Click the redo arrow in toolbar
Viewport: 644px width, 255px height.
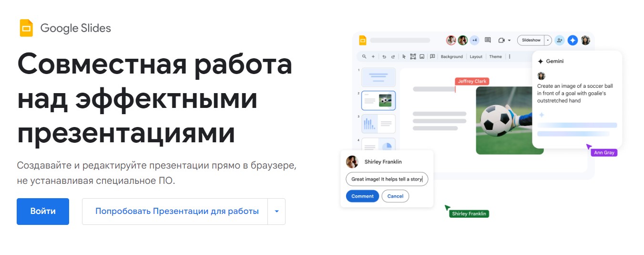(x=393, y=56)
